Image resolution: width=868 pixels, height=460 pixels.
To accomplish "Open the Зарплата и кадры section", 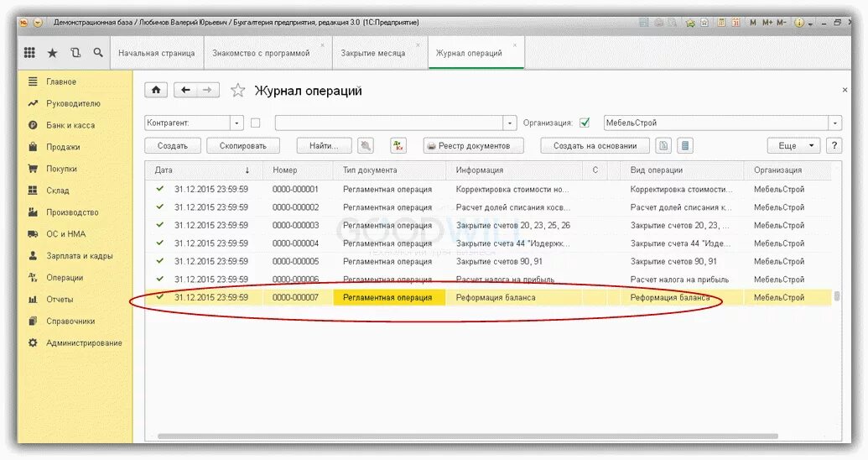I will pyautogui.click(x=79, y=255).
